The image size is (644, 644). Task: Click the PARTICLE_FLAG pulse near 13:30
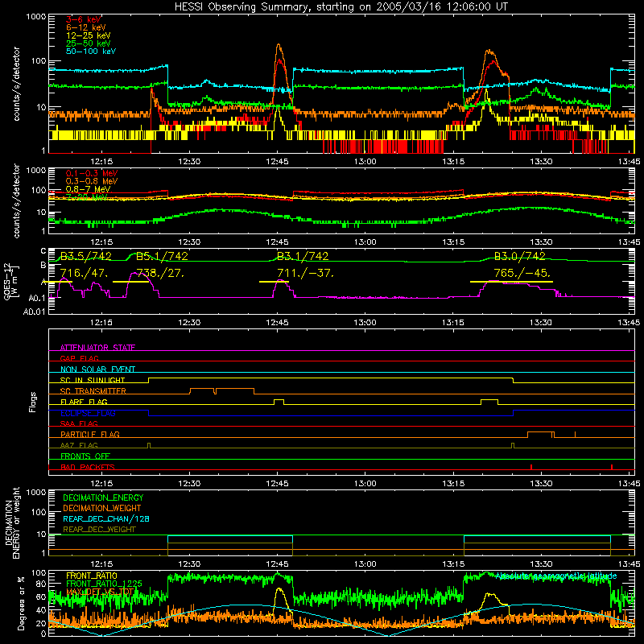(x=541, y=435)
